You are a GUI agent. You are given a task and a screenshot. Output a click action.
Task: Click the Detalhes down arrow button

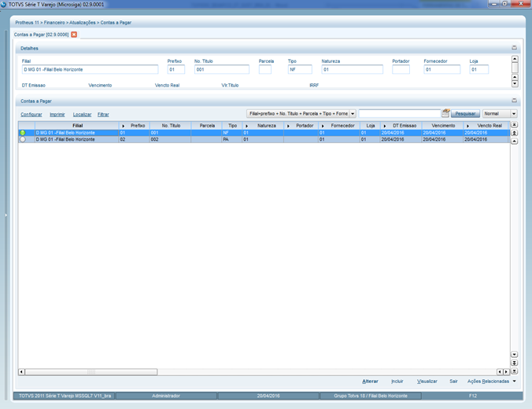pyautogui.click(x=515, y=83)
